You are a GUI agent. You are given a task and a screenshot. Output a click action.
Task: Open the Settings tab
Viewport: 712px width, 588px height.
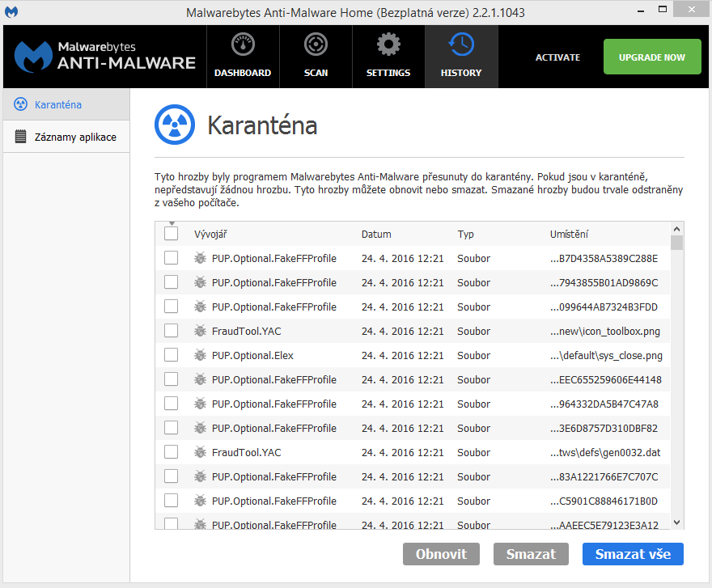pyautogui.click(x=388, y=57)
